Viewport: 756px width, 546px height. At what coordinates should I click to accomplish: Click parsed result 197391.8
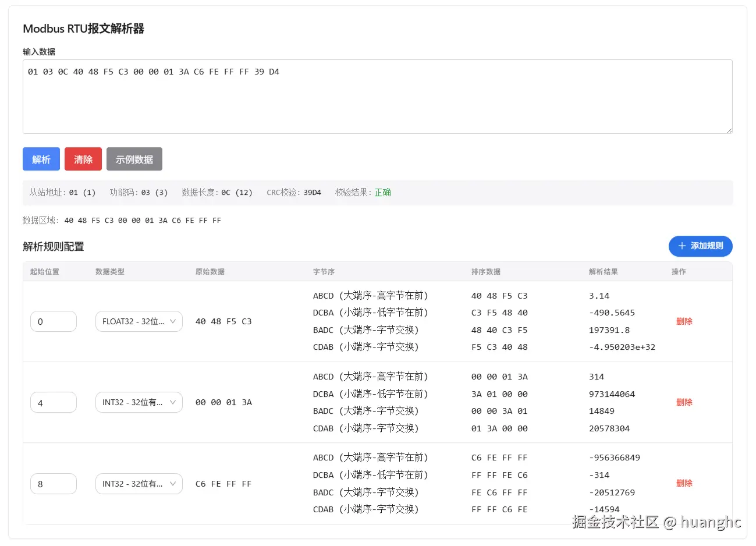609,330
